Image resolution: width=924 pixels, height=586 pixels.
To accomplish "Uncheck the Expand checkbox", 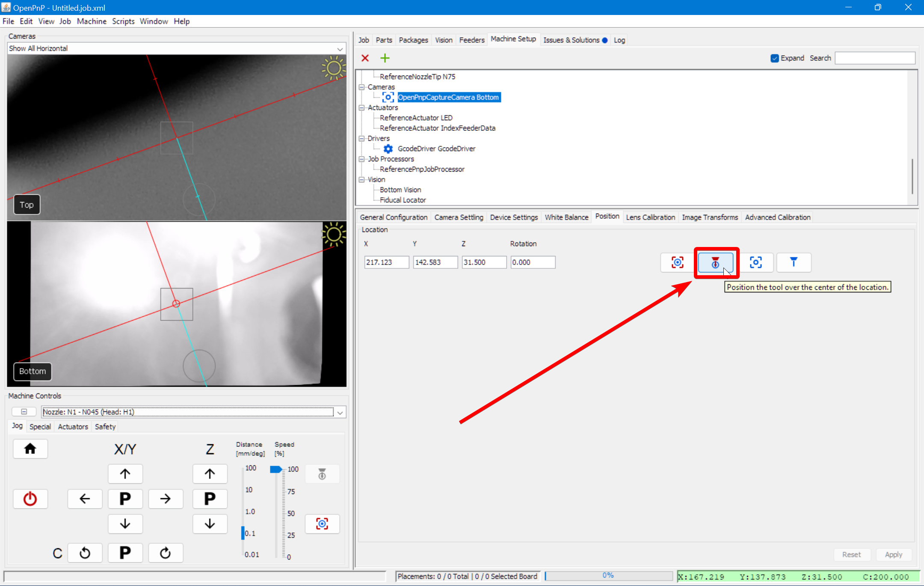I will (775, 58).
